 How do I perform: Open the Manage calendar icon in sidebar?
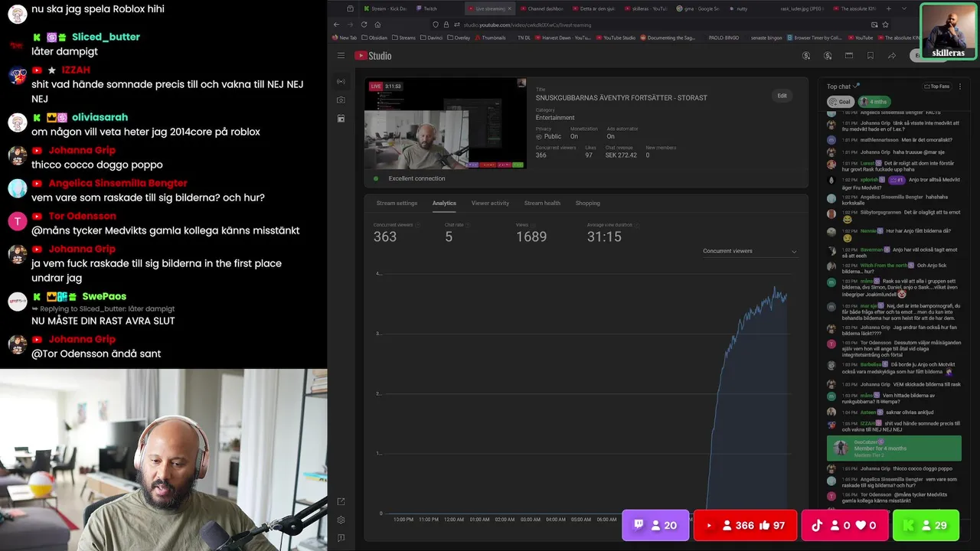tap(341, 119)
